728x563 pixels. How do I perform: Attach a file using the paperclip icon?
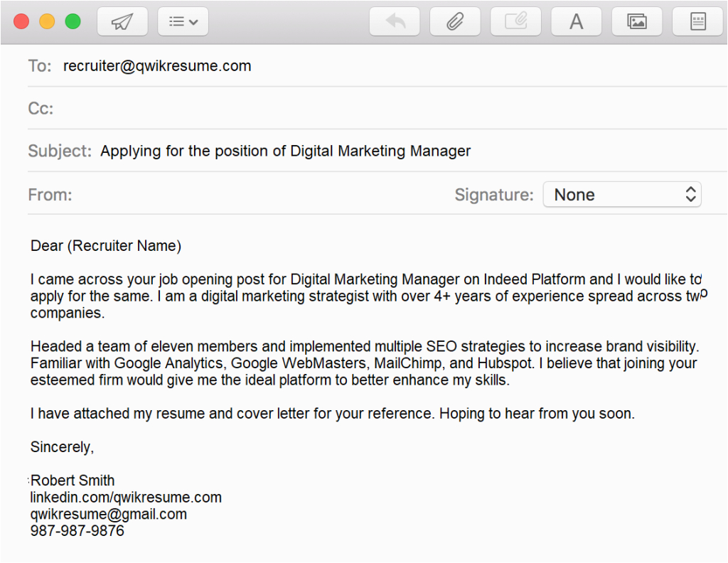click(x=455, y=21)
